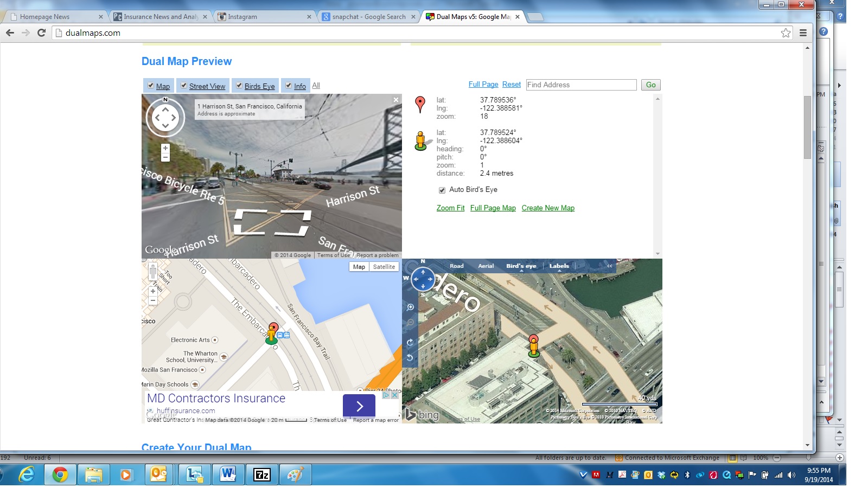This screenshot has height=488, width=868.
Task: Click the All link
Action: [316, 86]
